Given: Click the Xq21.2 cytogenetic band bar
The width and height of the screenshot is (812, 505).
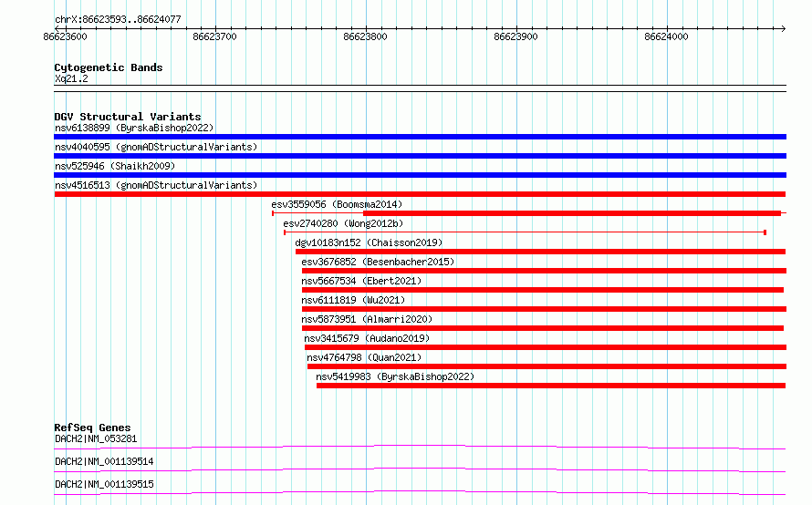Looking at the screenshot, I should pos(420,88).
